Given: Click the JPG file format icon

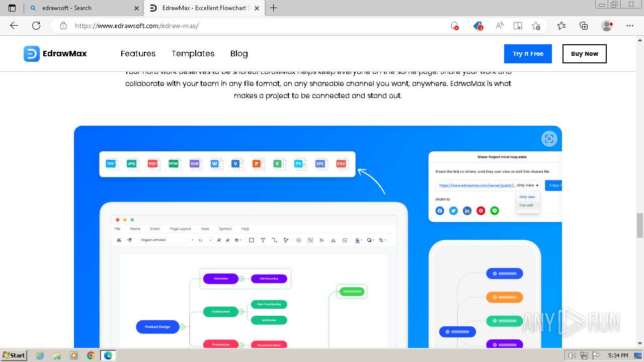Looking at the screenshot, I should coord(132,164).
